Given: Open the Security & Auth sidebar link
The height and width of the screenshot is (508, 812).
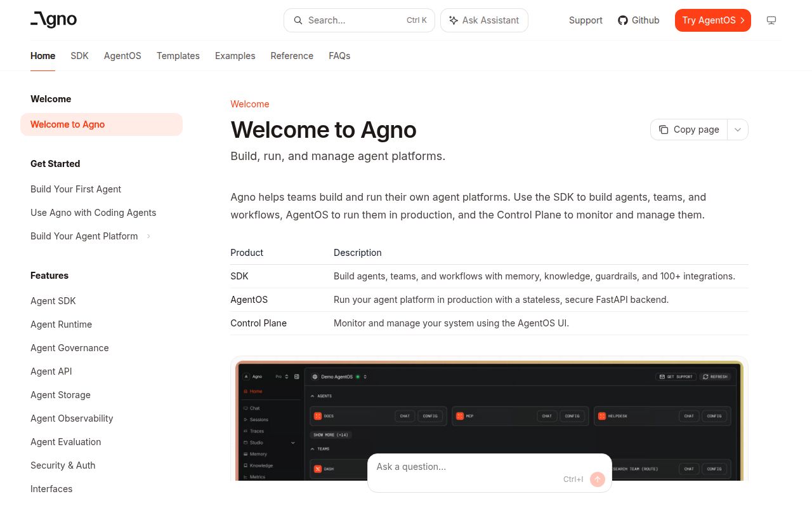Looking at the screenshot, I should click(x=63, y=465).
